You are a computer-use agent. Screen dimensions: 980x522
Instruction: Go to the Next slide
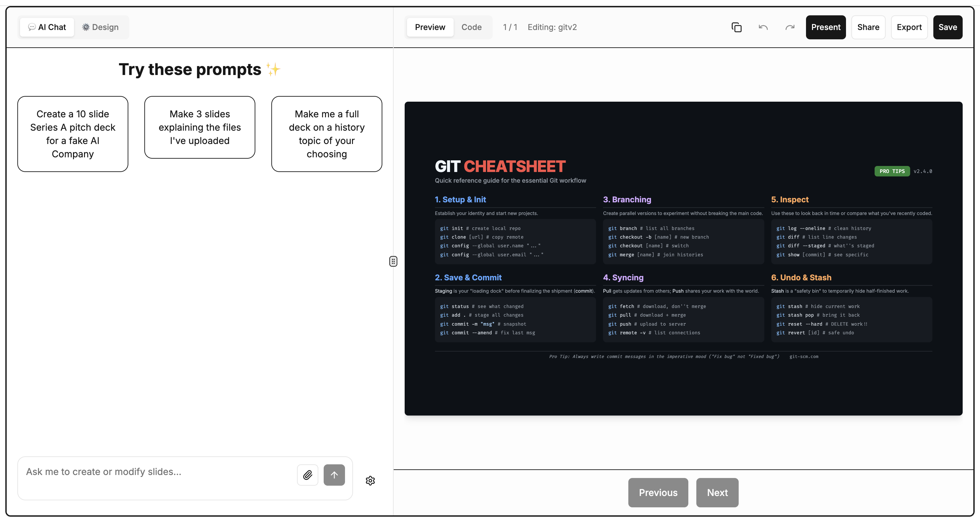point(717,492)
